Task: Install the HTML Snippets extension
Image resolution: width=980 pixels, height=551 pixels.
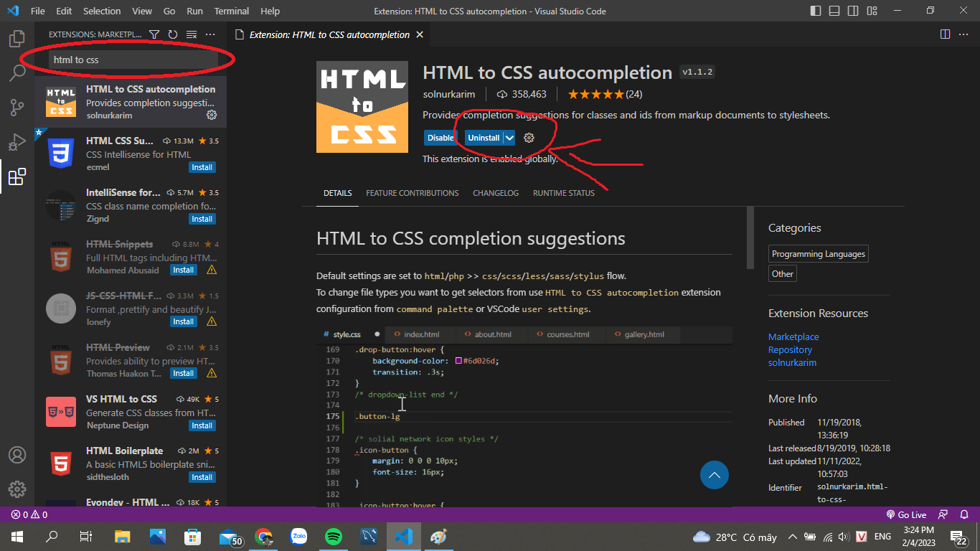Action: (x=184, y=270)
